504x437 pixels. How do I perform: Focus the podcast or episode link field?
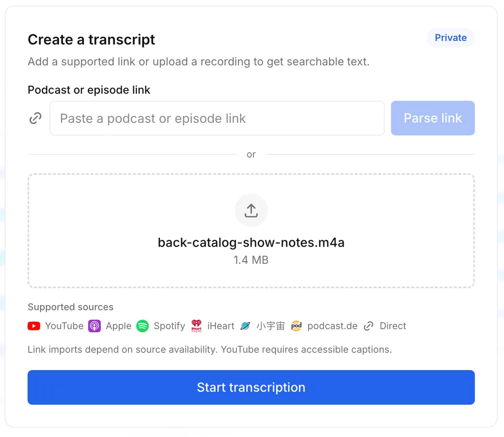[217, 118]
